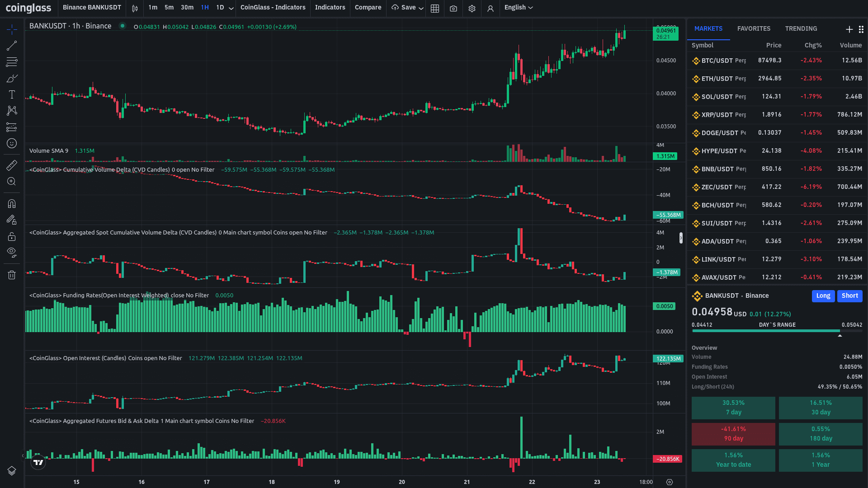Click the Day's Range progress bar

[777, 331]
